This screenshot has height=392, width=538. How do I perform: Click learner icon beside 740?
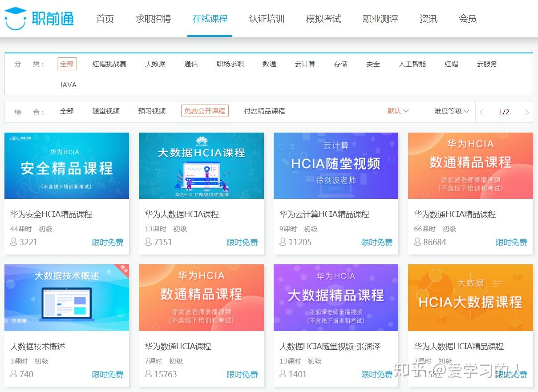[x=14, y=374]
